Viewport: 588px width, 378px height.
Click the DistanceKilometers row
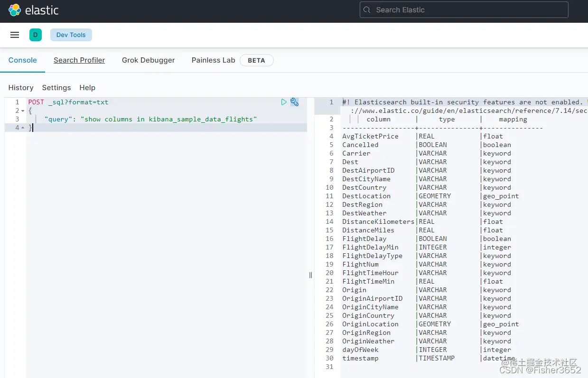pyautogui.click(x=422, y=221)
